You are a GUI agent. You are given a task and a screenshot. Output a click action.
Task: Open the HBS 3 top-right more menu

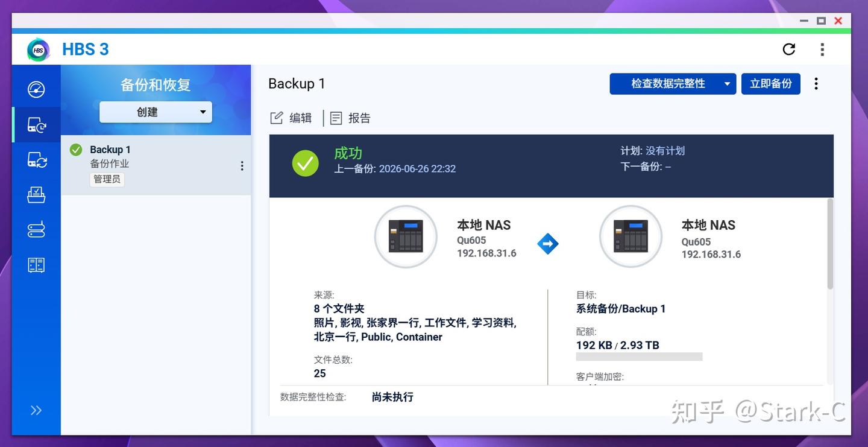(x=822, y=49)
